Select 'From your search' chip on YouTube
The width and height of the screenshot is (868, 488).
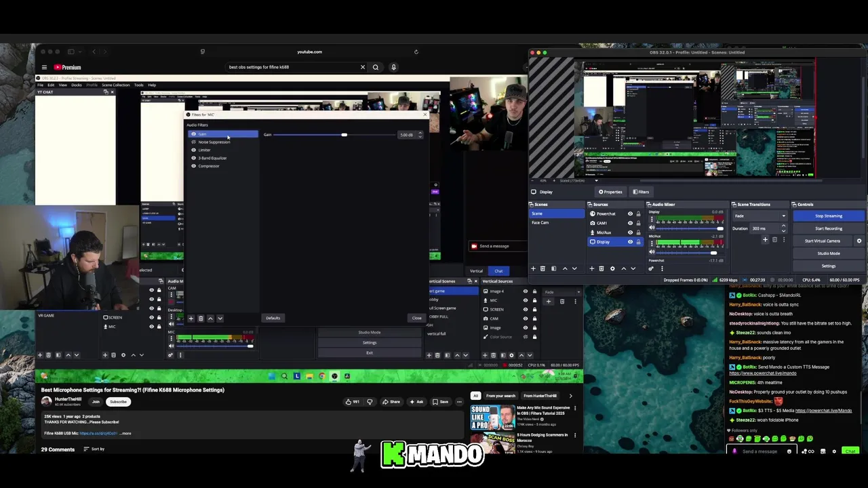point(500,396)
